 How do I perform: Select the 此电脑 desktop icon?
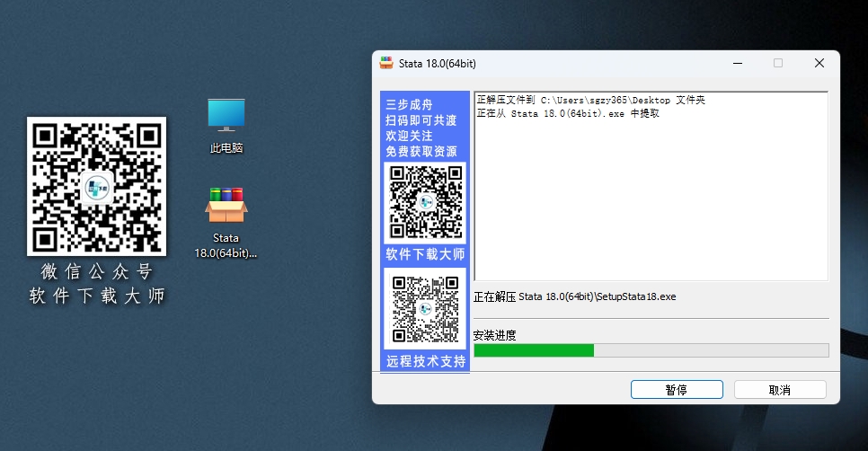[x=226, y=126]
